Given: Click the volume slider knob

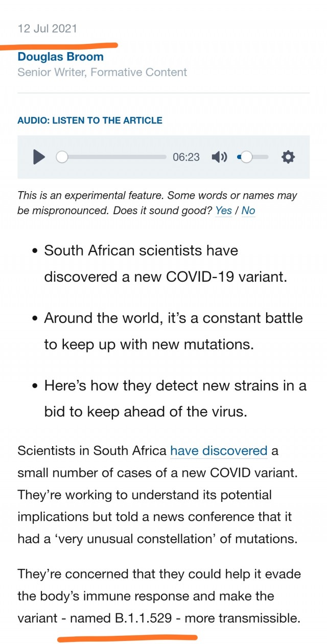Looking at the screenshot, I should [x=246, y=157].
